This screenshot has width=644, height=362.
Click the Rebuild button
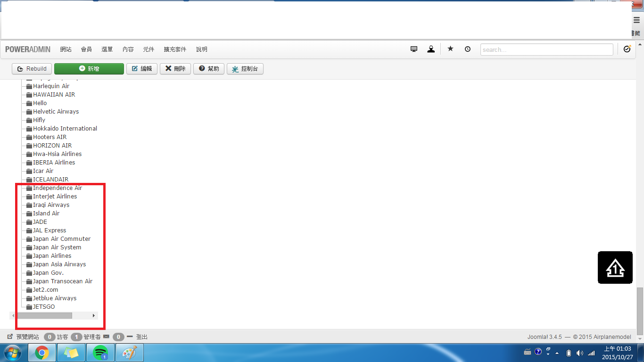tap(32, 69)
